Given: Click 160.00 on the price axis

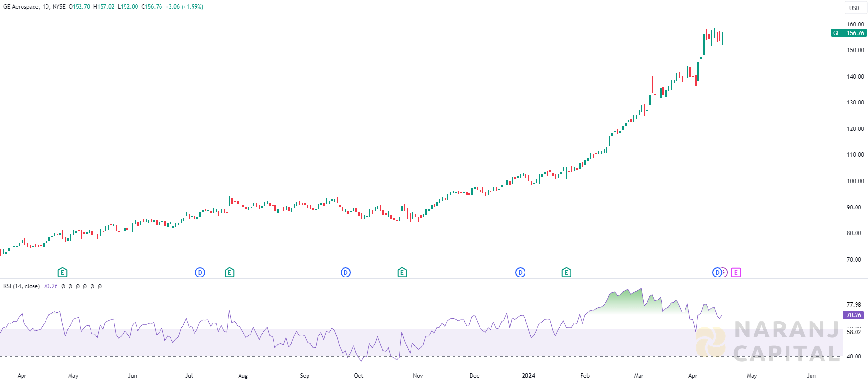Looking at the screenshot, I should pyautogui.click(x=855, y=24).
